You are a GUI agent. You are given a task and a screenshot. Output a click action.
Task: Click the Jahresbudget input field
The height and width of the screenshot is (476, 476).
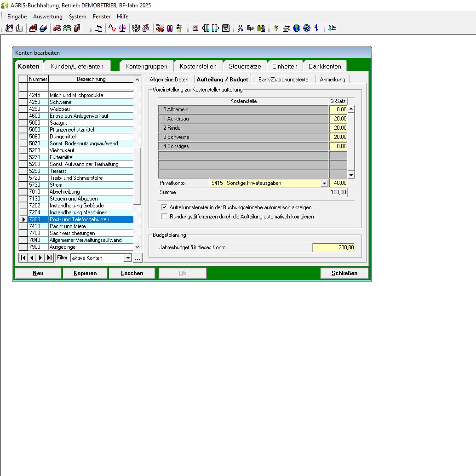[x=333, y=247]
